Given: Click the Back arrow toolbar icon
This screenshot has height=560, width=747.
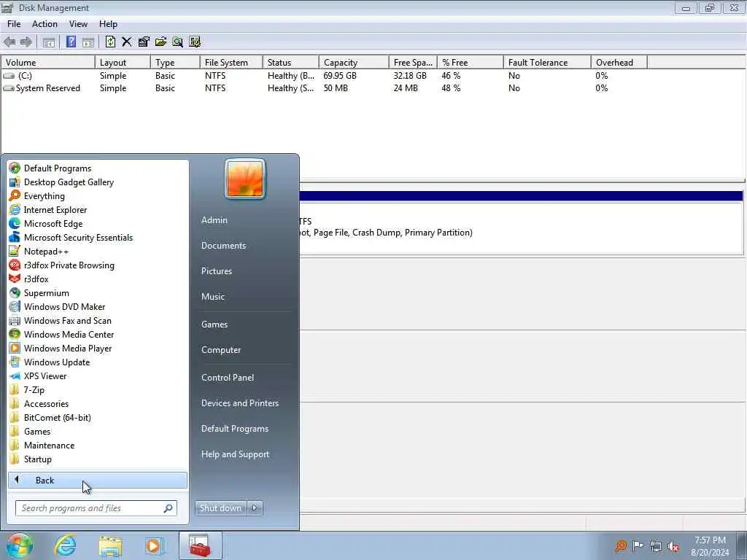Looking at the screenshot, I should point(9,42).
